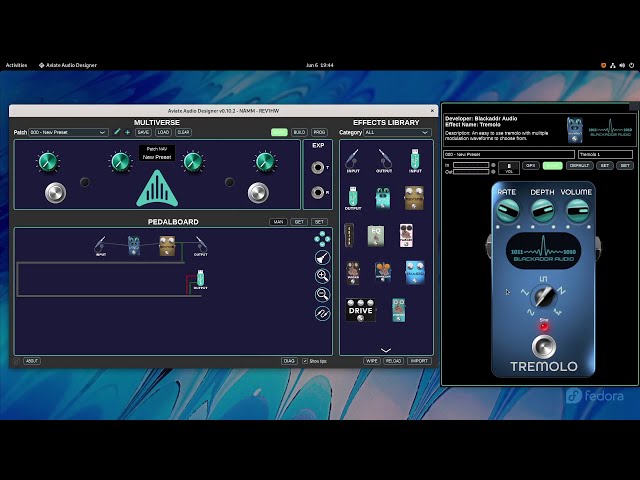Image resolution: width=640 pixels, height=480 pixels.
Task: Zoom out with magnifier minus icon
Action: tap(322, 295)
